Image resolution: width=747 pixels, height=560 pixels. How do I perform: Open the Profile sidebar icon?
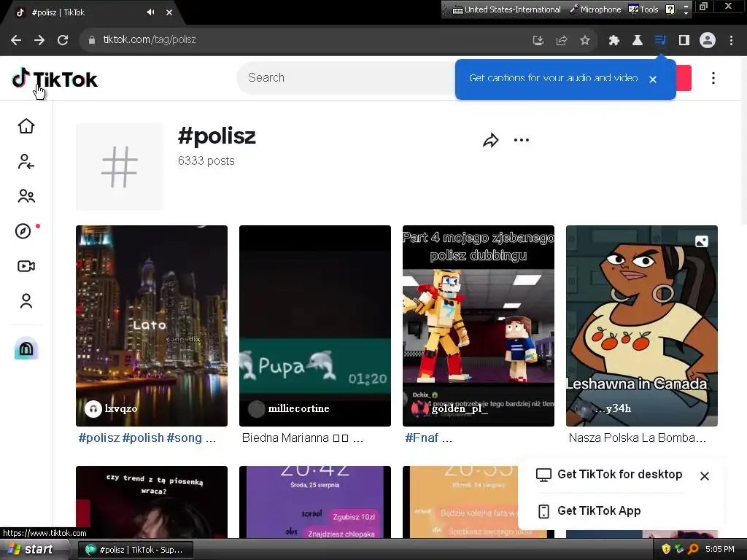coord(26,301)
